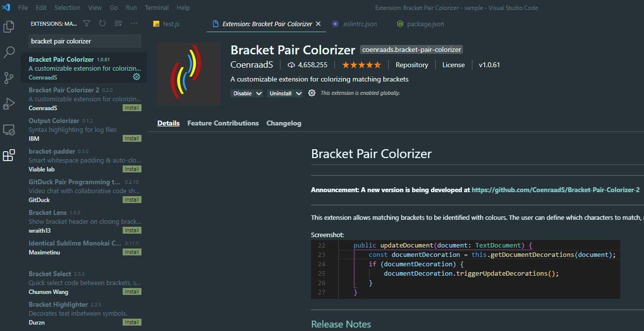Select Bracket Lens list entry
The height and width of the screenshot is (331, 644).
click(84, 221)
